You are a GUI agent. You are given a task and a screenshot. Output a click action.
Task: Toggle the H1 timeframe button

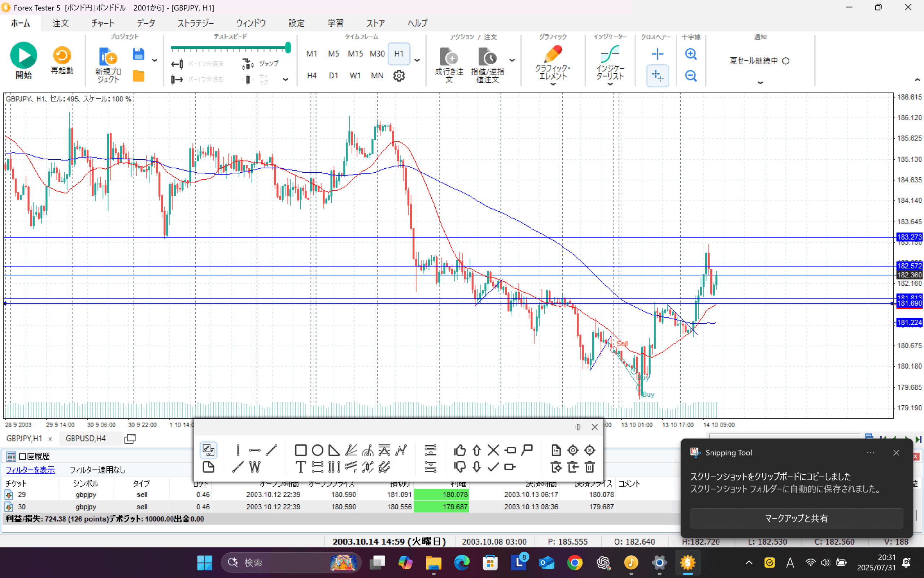click(399, 54)
